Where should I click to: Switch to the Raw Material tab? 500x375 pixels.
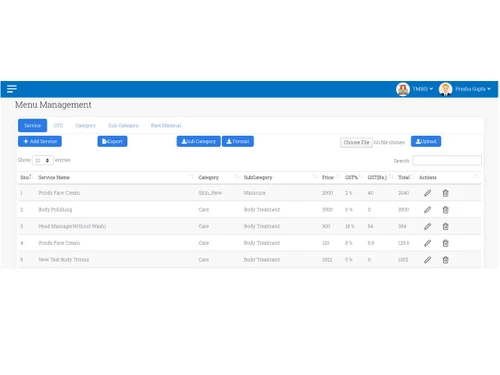pos(166,125)
